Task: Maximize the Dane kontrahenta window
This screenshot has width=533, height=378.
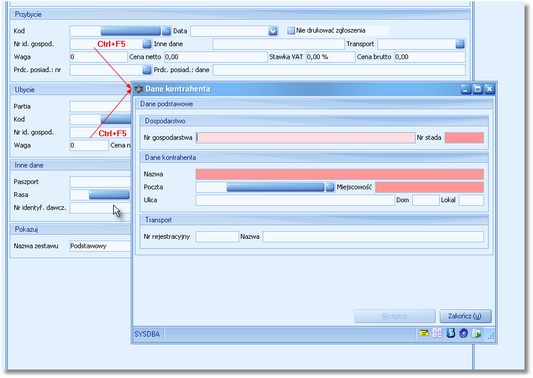Action: tap(478, 89)
